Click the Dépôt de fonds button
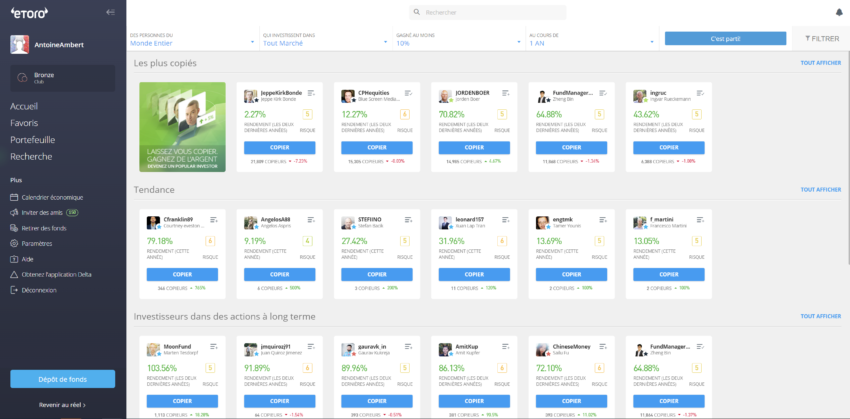 point(63,378)
